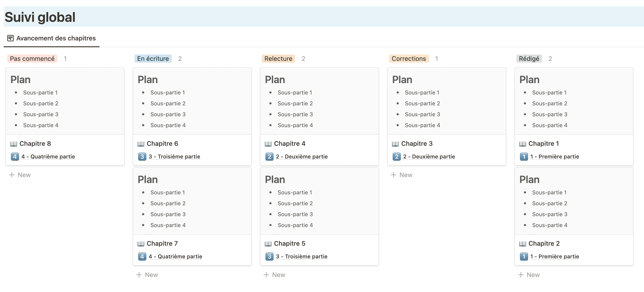This screenshot has height=292, width=644.
Task: Click the book icon next to Chapitre 8
Action: point(13,144)
